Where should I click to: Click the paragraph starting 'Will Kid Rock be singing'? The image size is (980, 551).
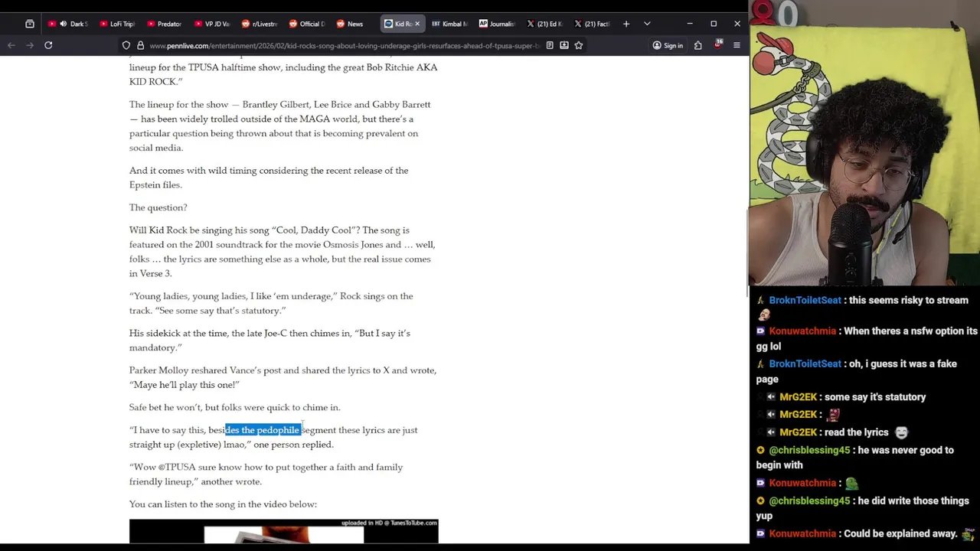coord(282,252)
